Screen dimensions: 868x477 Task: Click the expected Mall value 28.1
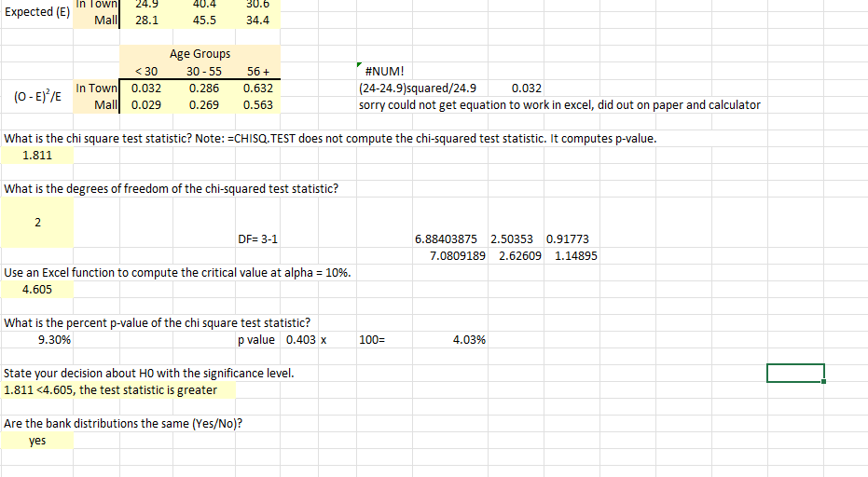click(146, 20)
